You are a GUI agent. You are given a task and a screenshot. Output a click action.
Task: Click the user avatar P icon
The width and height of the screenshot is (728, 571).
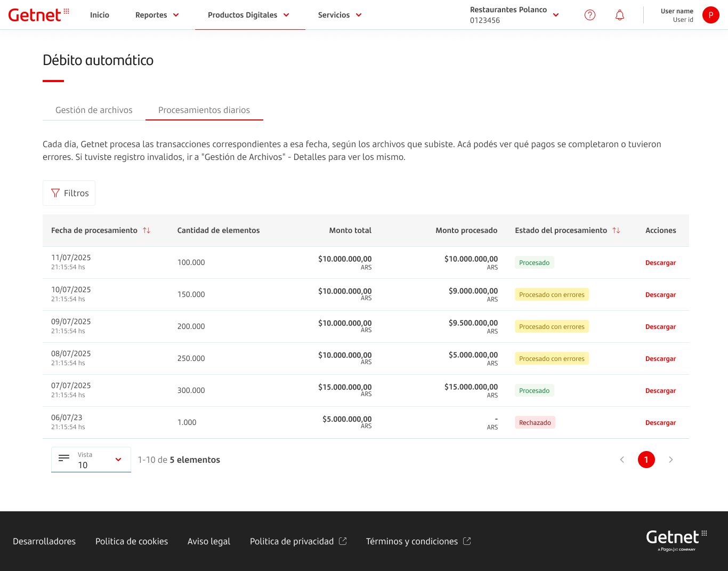coord(710,15)
